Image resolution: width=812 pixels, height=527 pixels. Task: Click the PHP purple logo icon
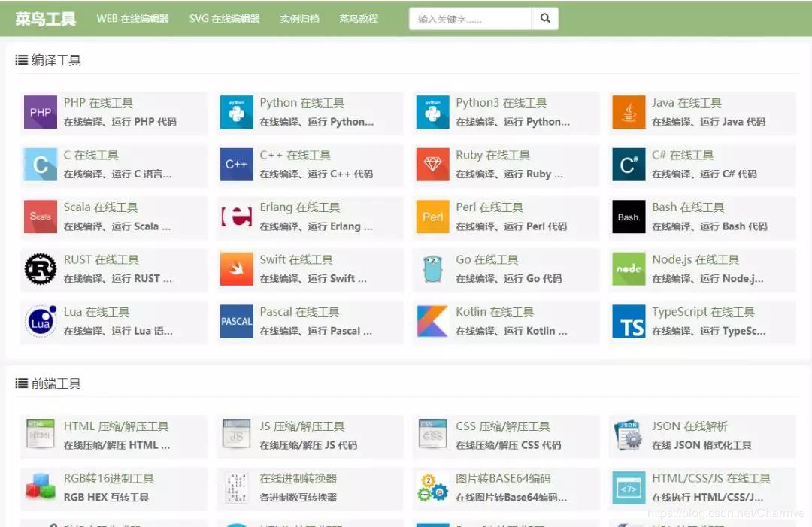(x=41, y=112)
